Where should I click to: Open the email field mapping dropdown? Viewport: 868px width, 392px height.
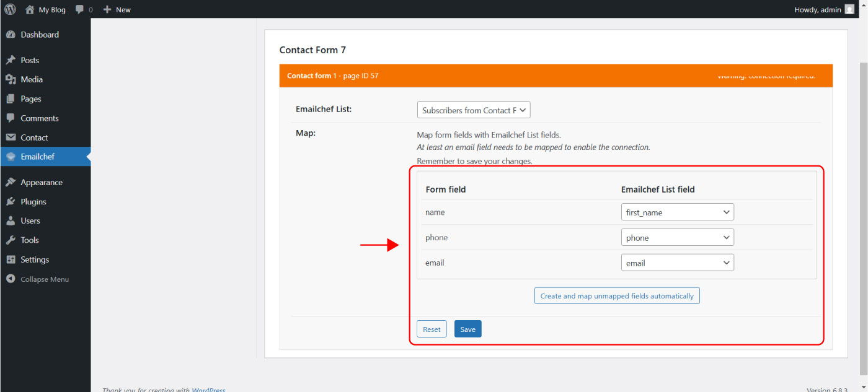(677, 263)
